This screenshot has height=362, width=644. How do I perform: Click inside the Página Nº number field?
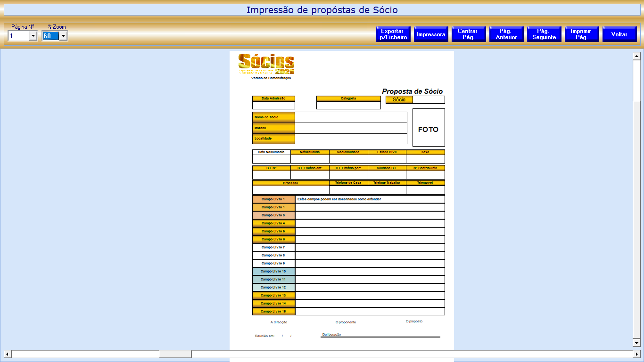tap(18, 36)
